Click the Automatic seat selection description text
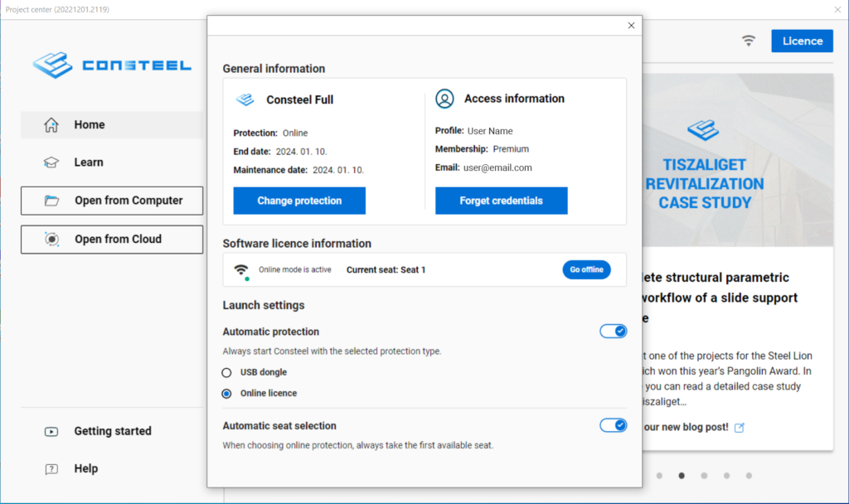 [x=358, y=445]
